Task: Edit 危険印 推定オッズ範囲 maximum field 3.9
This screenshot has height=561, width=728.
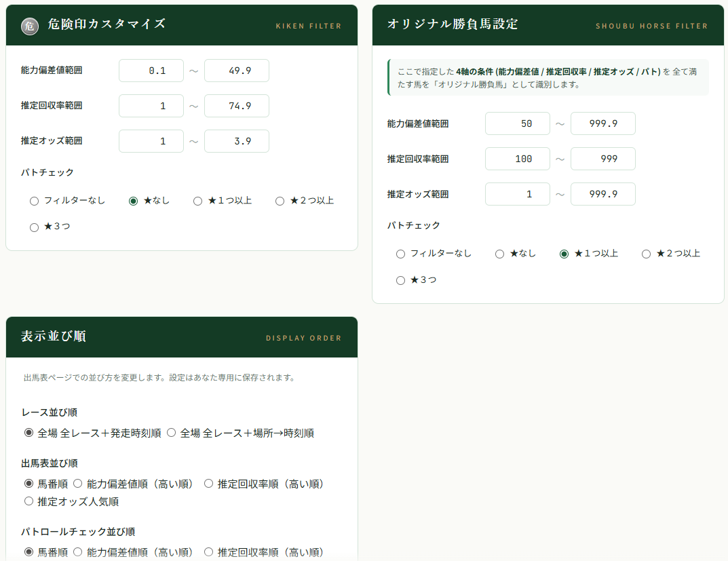Action: click(237, 141)
